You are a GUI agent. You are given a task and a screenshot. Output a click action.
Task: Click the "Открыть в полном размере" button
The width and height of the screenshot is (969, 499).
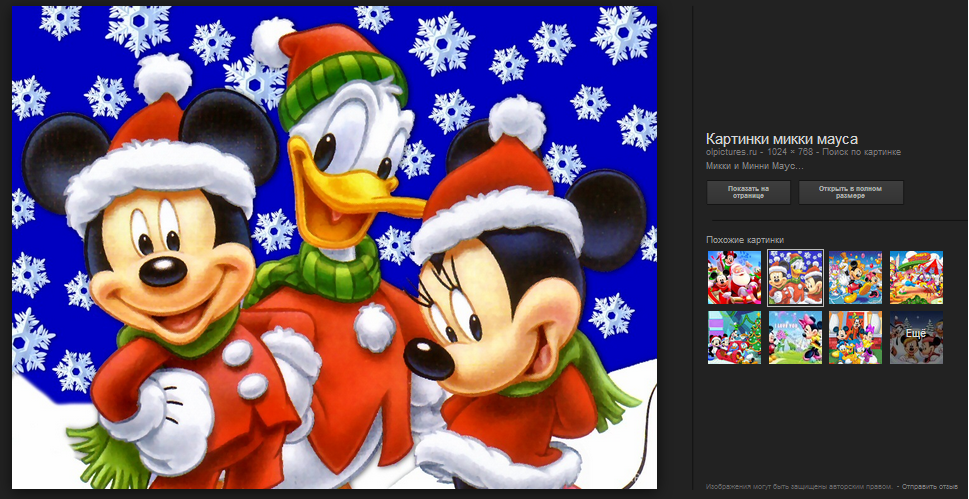pyautogui.click(x=851, y=192)
